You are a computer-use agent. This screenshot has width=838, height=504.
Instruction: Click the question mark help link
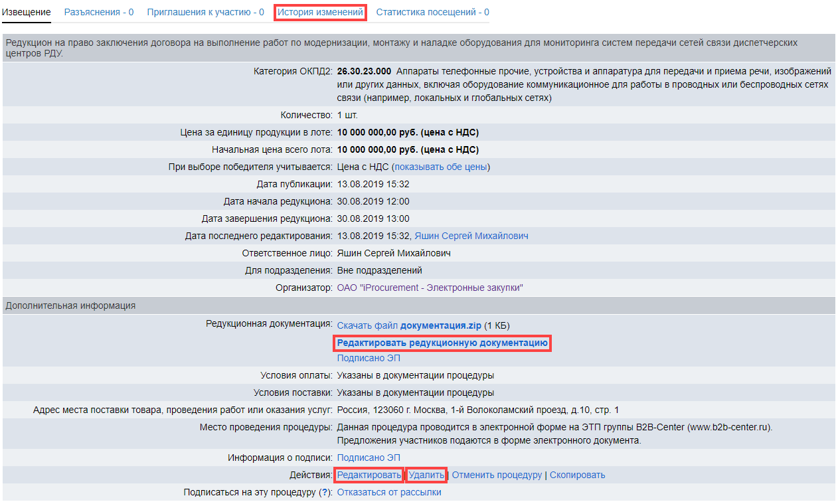coord(325,492)
